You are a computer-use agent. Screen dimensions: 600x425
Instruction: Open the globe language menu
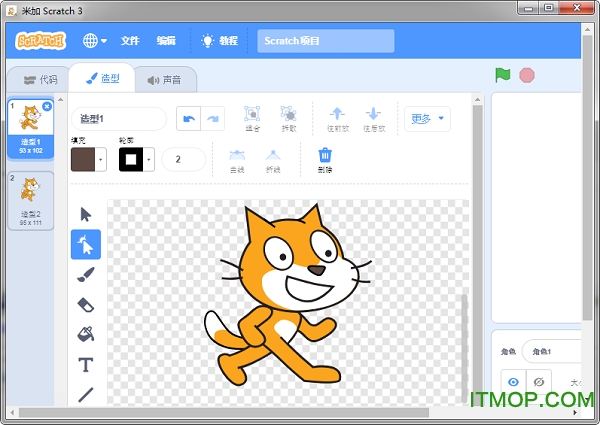(95, 41)
